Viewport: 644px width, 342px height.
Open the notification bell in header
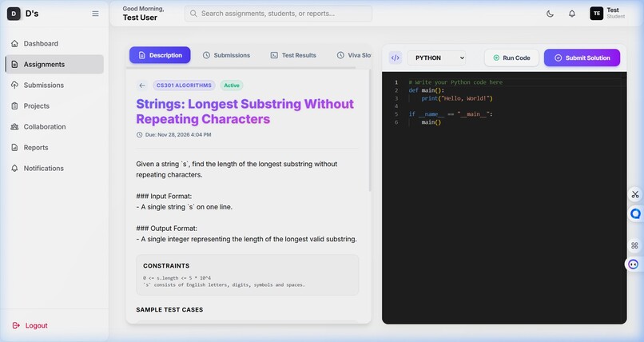coord(572,14)
